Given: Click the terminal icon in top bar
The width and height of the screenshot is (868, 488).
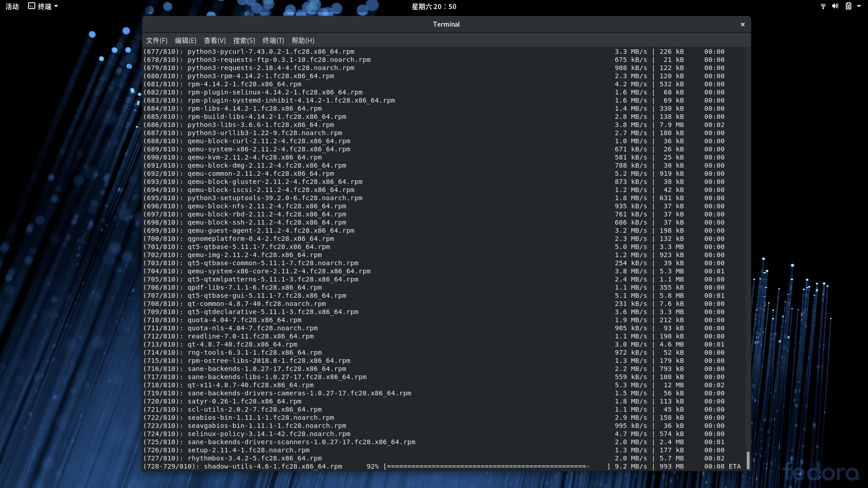Looking at the screenshot, I should point(31,6).
